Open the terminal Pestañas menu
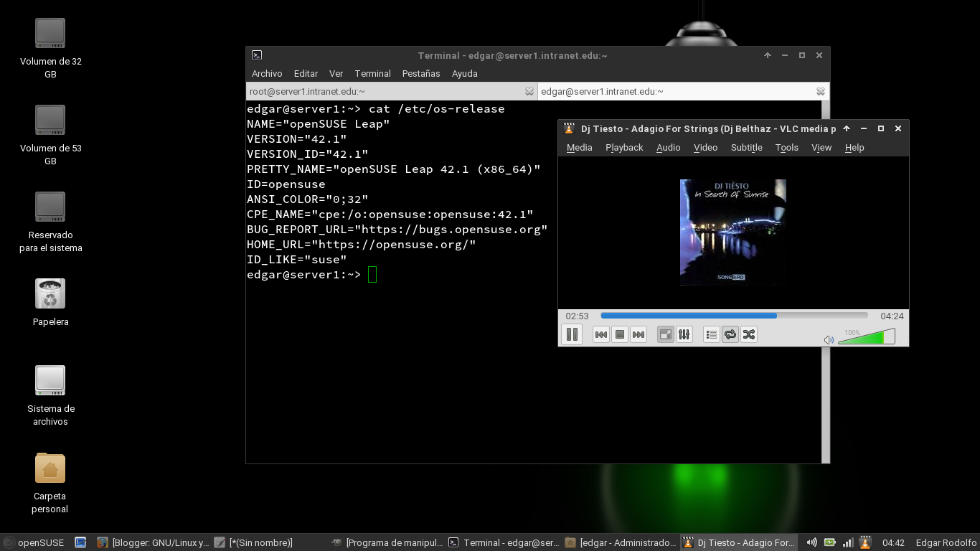 pos(421,74)
